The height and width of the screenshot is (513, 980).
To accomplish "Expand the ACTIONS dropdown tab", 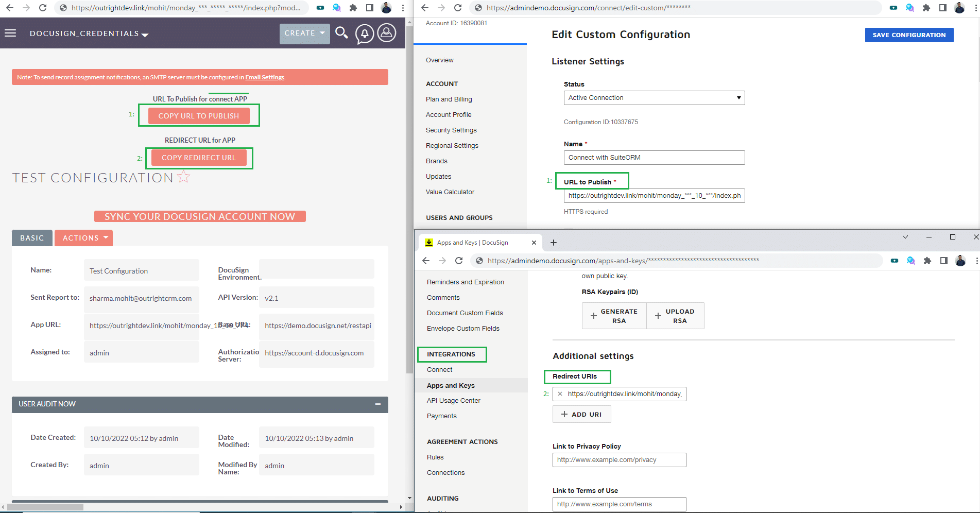I will click(84, 238).
